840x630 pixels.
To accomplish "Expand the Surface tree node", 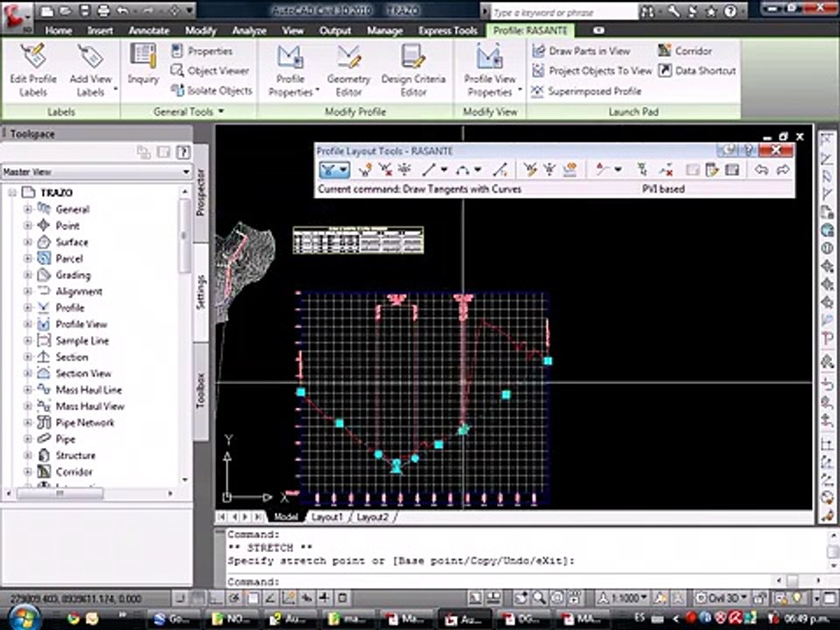I will coord(27,242).
